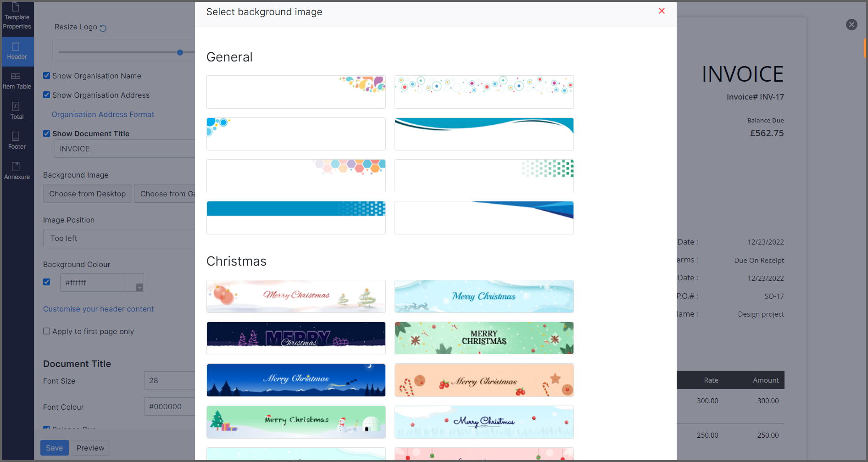The image size is (868, 462).
Task: Dismiss the template editor with the circular X
Action: (x=851, y=24)
